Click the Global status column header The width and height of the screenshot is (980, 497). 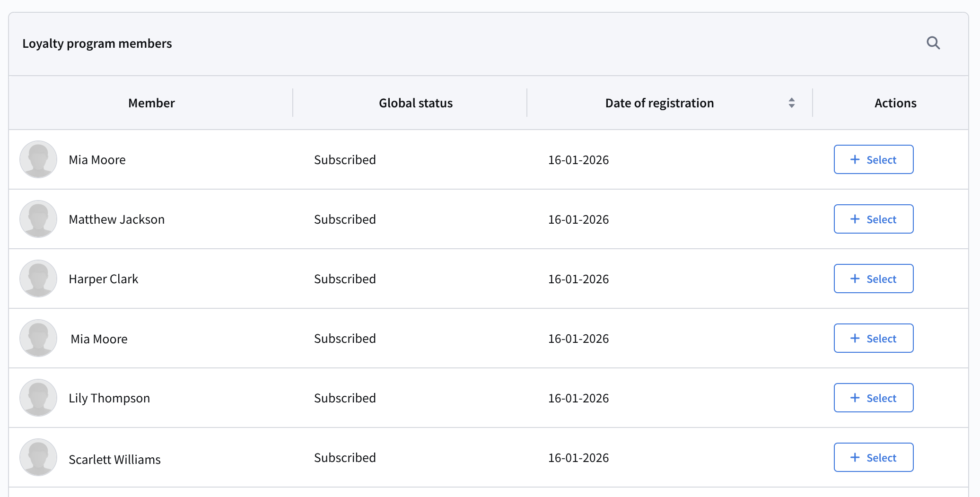(416, 103)
